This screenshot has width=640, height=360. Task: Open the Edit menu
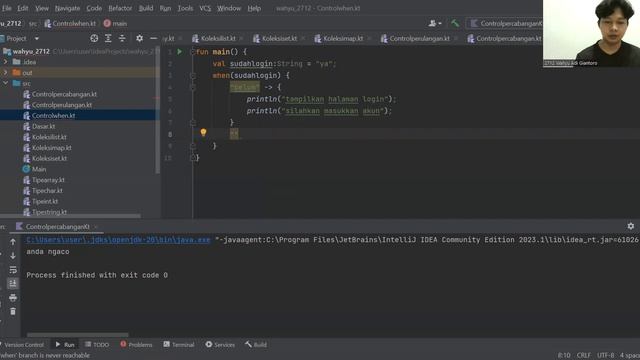pos(22,8)
